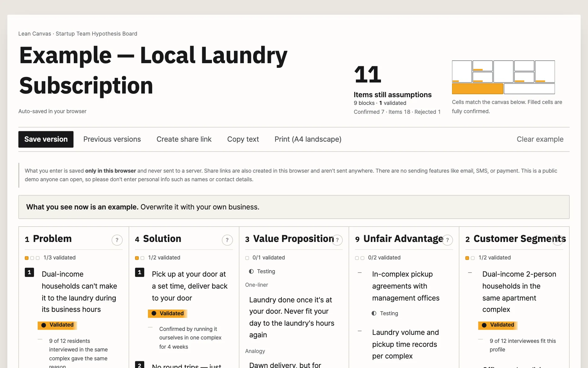
Task: Edit the Solution text Pick up at your door
Action: click(190, 286)
